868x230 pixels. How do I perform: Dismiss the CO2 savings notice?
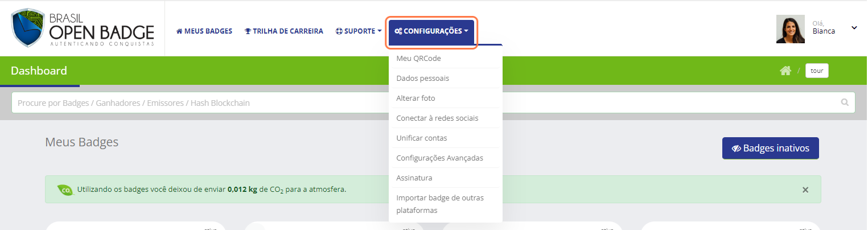(805, 190)
